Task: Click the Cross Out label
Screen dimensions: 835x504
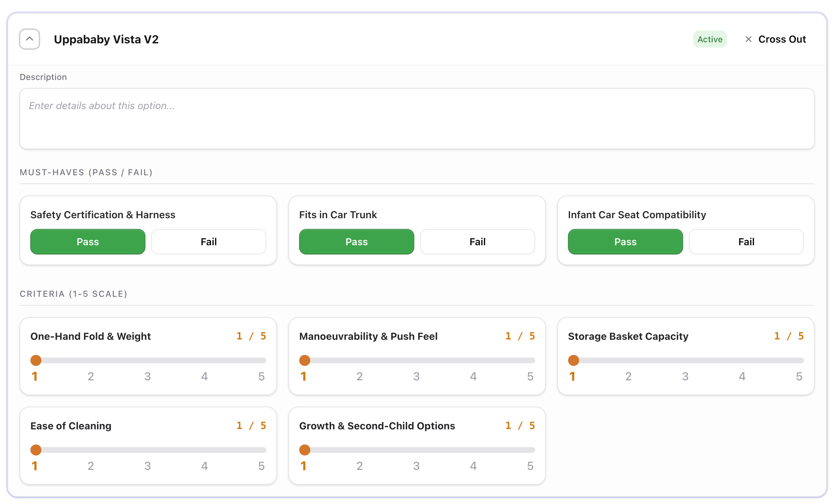Action: click(782, 39)
